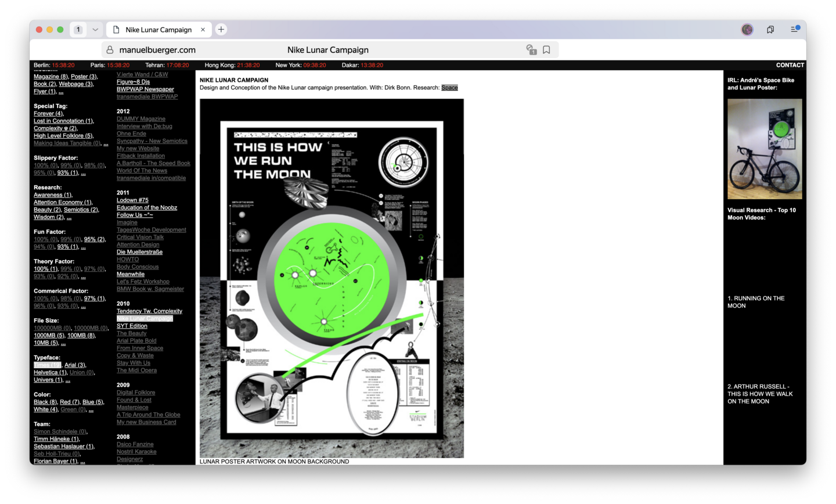Pick the Wisdom (2) research tag
836x504 pixels.
pos(49,218)
